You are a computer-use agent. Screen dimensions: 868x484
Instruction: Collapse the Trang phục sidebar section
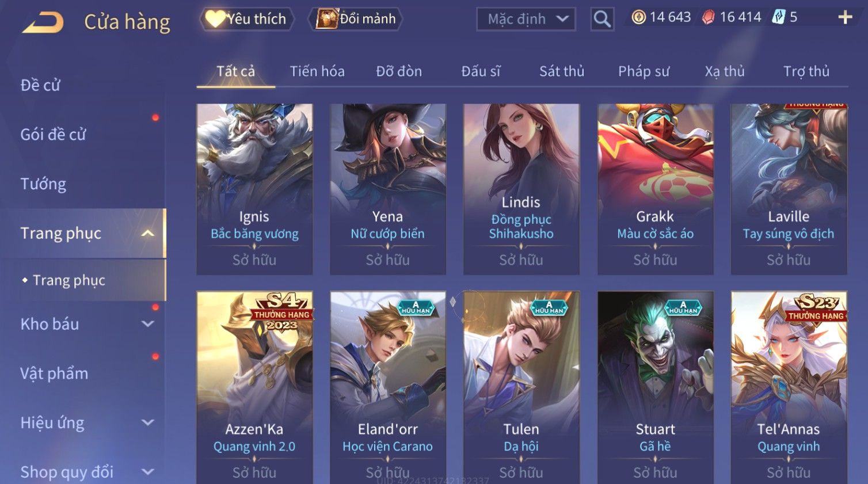(x=148, y=233)
